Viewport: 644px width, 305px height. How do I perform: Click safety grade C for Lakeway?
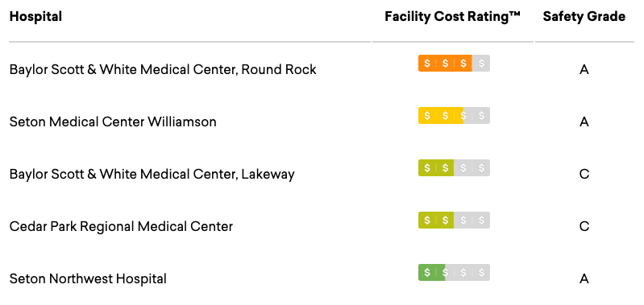coord(584,175)
